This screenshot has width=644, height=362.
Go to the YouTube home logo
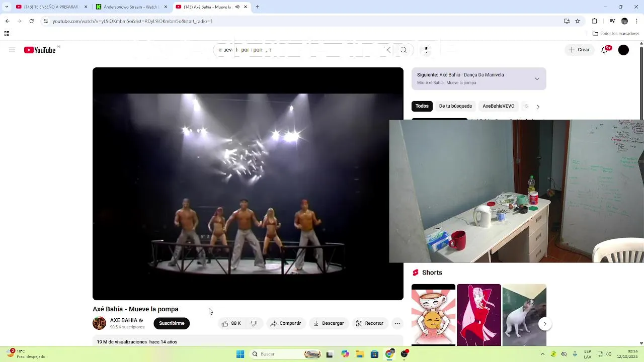[x=40, y=50]
